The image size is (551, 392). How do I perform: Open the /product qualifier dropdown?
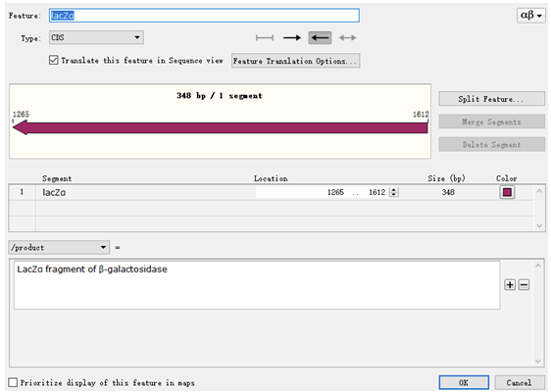[59, 247]
